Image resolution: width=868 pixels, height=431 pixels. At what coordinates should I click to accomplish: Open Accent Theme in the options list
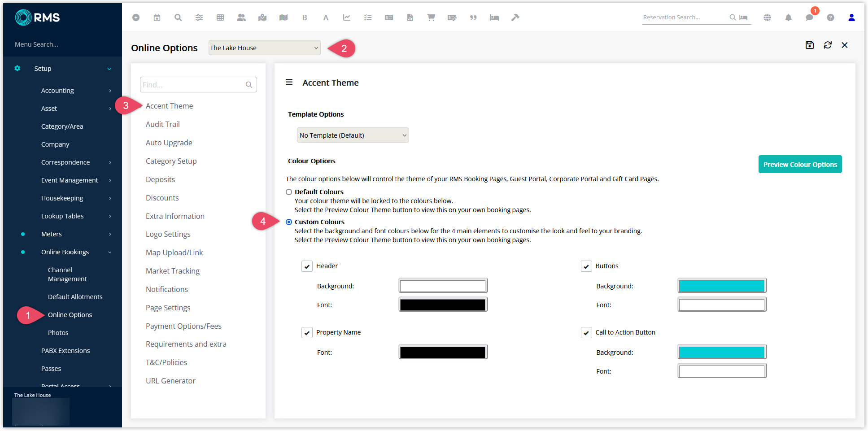coord(170,106)
